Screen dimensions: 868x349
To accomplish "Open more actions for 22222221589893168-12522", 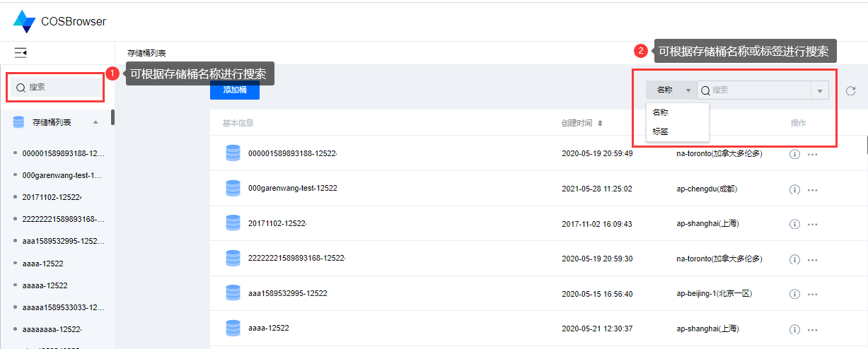I will point(812,259).
